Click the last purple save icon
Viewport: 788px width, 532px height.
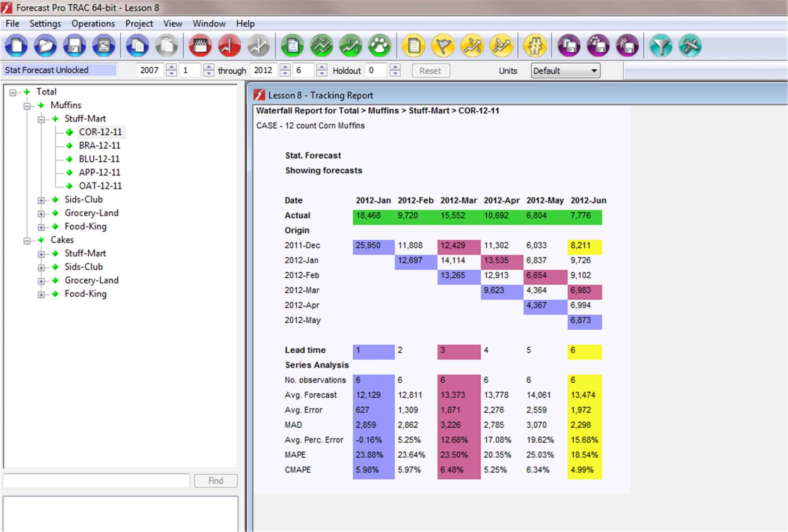tap(627, 46)
